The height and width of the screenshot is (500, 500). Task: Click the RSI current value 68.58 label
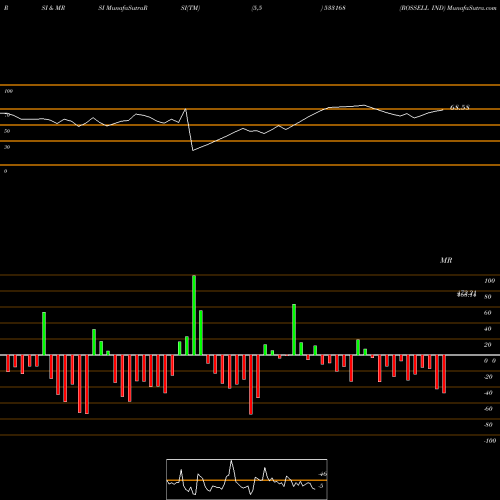click(459, 107)
